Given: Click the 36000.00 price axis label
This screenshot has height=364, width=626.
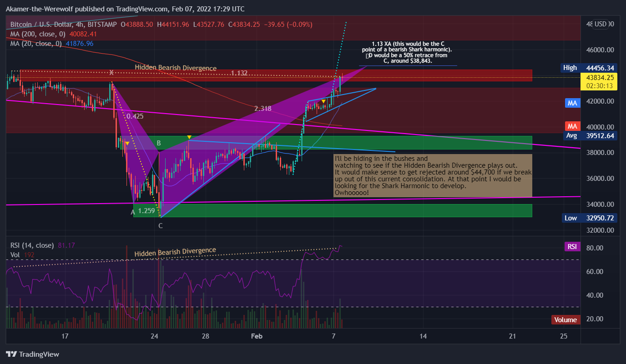Looking at the screenshot, I should (600, 179).
